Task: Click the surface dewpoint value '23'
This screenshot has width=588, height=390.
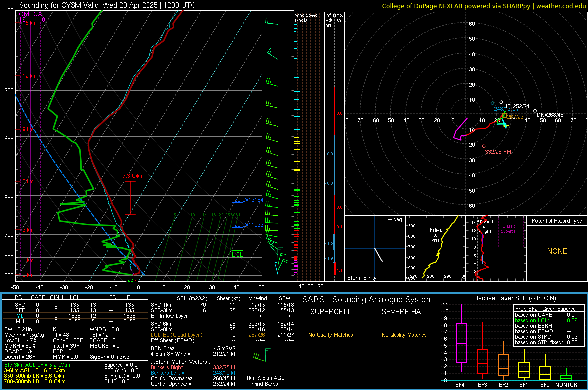Action: 130,280
